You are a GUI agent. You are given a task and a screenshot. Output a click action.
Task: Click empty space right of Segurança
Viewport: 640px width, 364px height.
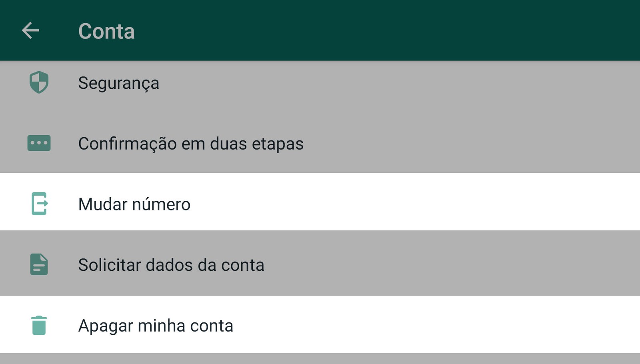[400, 83]
